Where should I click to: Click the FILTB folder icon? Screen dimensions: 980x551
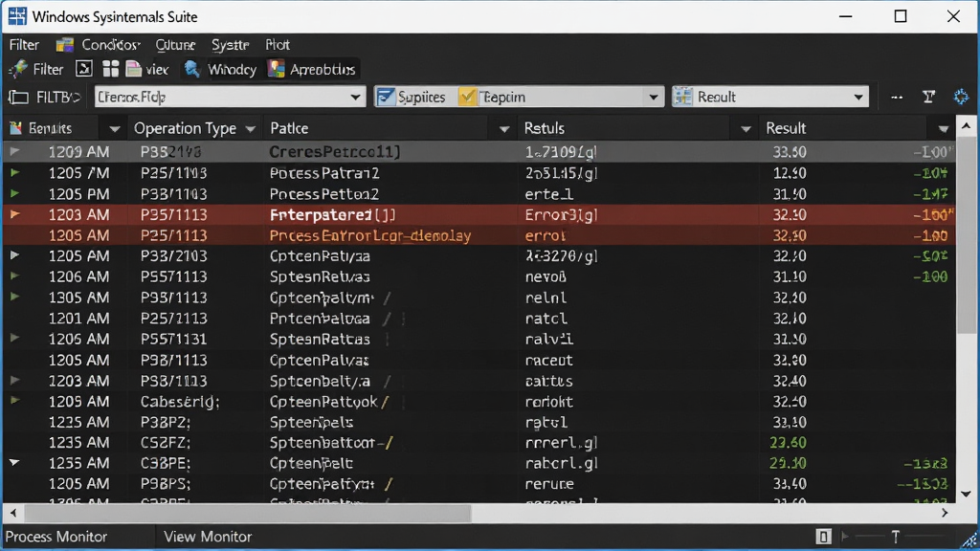coord(18,98)
